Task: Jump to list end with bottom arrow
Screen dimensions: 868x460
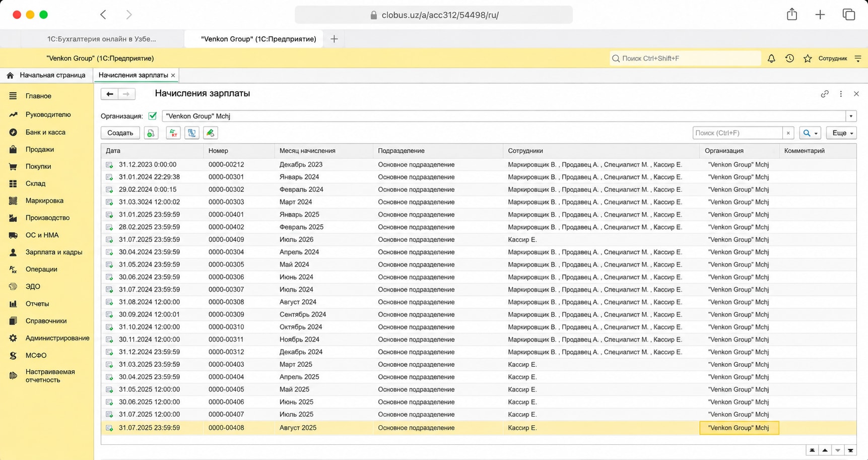Action: (850, 450)
